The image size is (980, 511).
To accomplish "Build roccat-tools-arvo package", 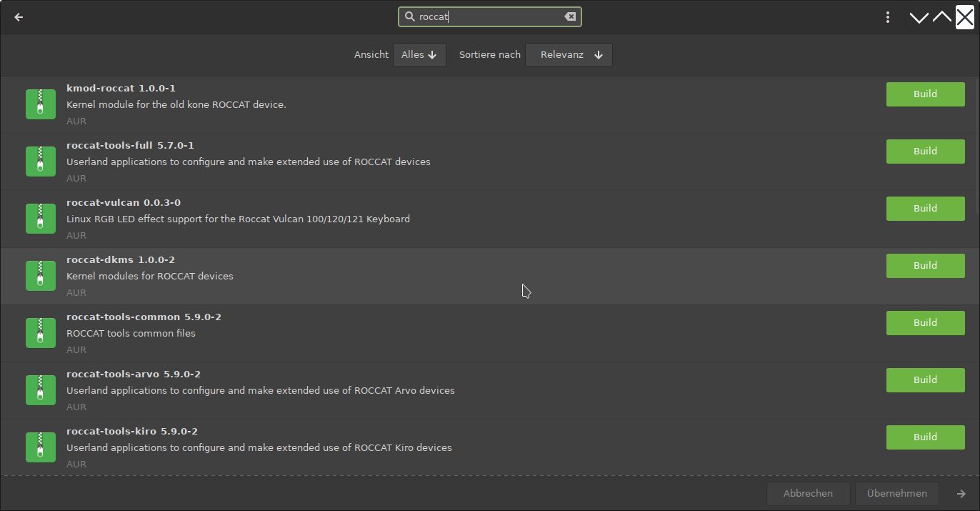I will pyautogui.click(x=925, y=380).
